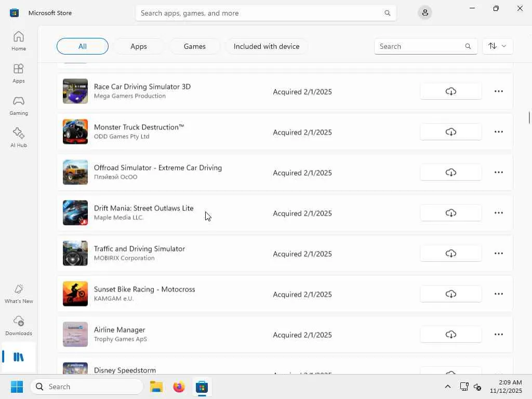This screenshot has width=532, height=399.
Task: Click the library list scrollbar thumb
Action: tap(529, 118)
